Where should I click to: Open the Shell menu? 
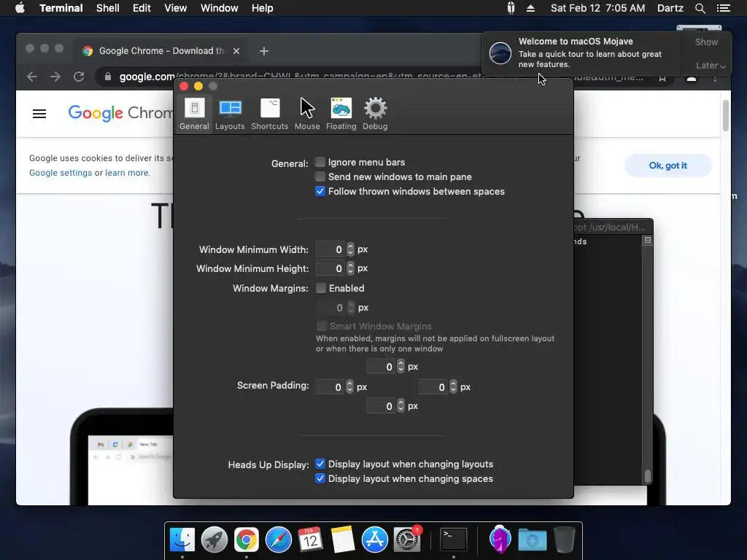pos(108,8)
